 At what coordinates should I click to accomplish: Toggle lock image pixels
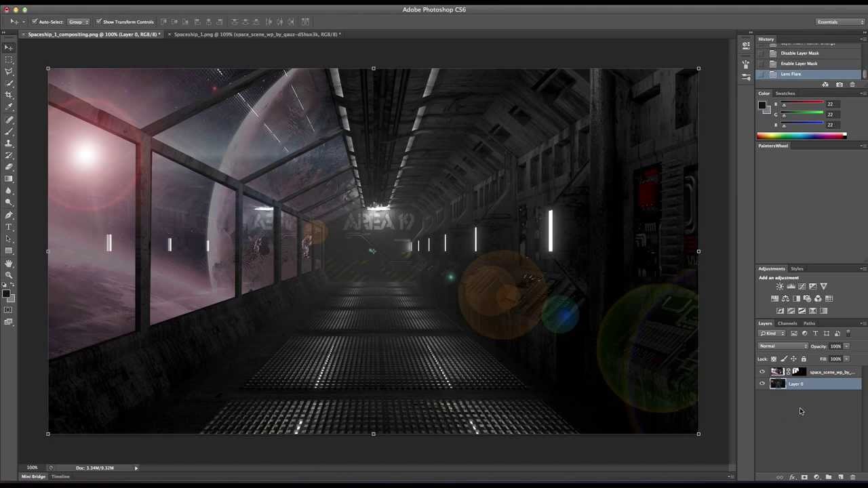[x=784, y=359]
